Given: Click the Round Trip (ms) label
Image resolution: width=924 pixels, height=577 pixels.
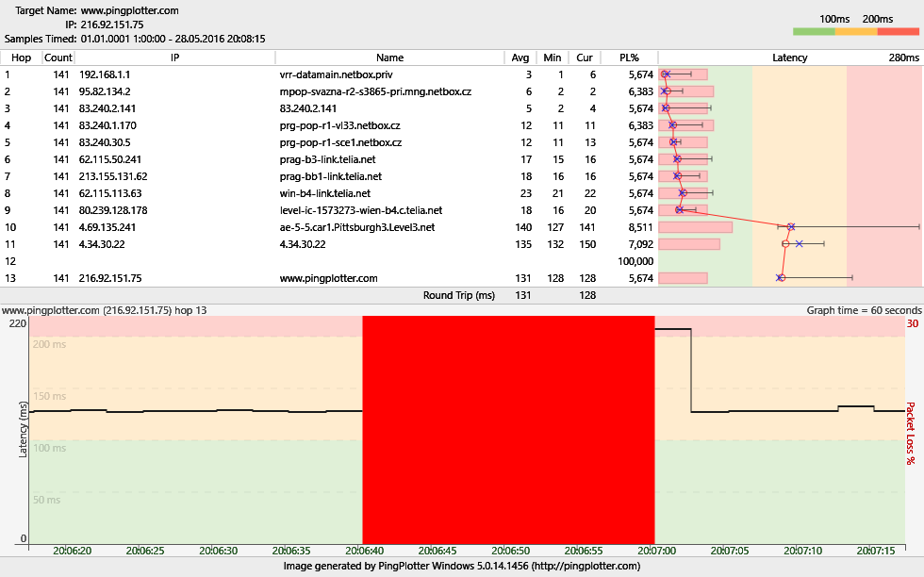Looking at the screenshot, I should click(x=459, y=296).
